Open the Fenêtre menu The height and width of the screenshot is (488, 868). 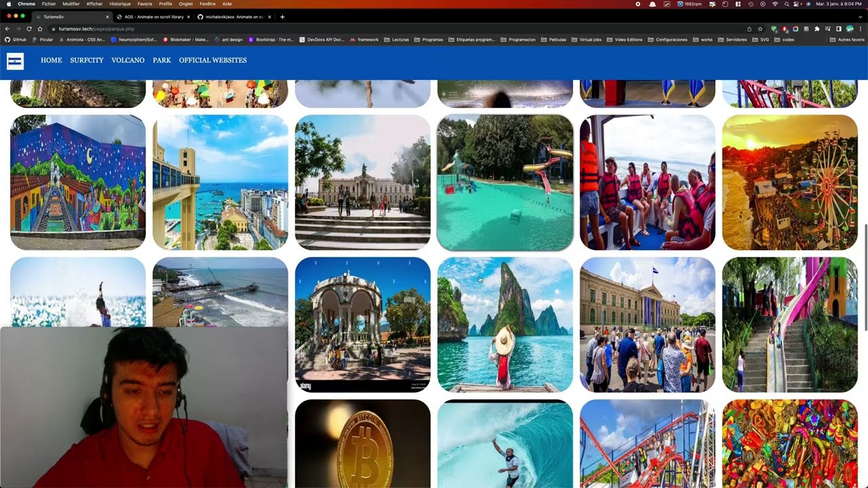click(x=209, y=4)
